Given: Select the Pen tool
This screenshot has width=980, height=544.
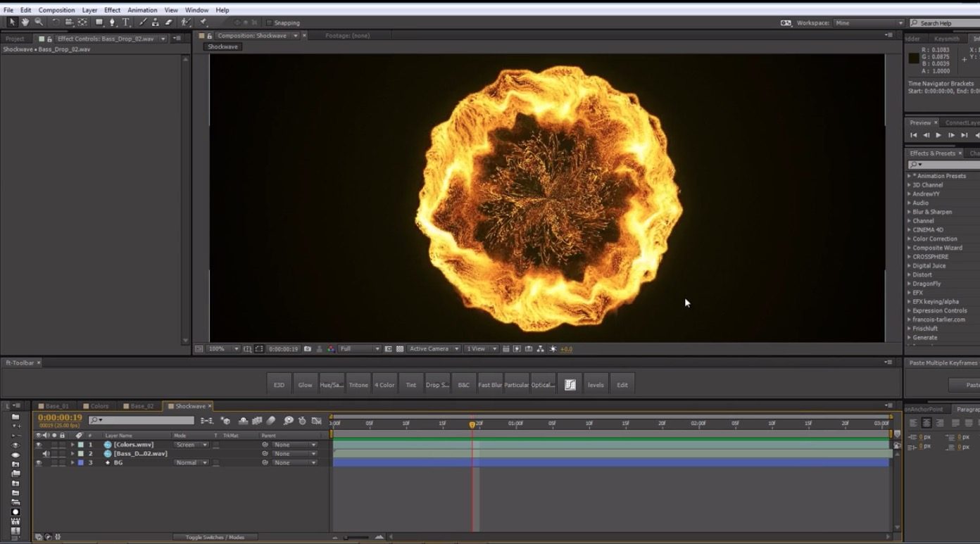Looking at the screenshot, I should pyautogui.click(x=113, y=23).
